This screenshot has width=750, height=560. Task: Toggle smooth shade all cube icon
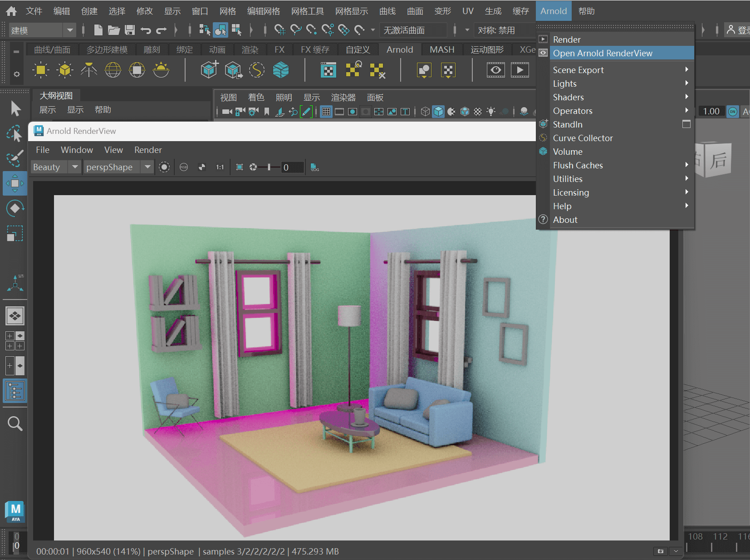pos(438,111)
